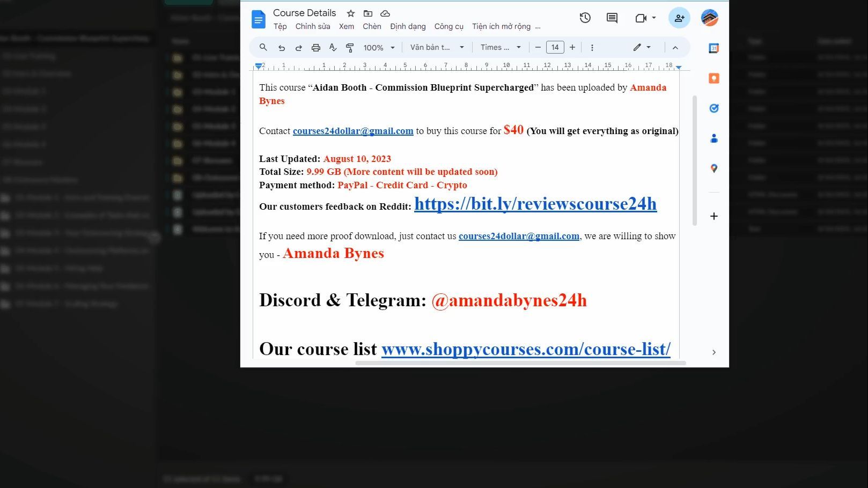The width and height of the screenshot is (868, 488).
Task: Redo the last action
Action: pyautogui.click(x=299, y=48)
